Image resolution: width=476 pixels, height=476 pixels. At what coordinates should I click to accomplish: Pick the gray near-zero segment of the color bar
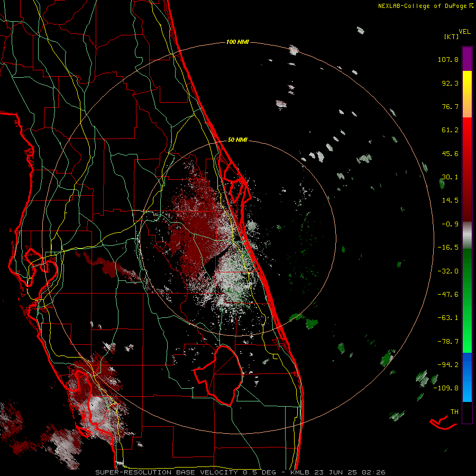[x=467, y=235]
